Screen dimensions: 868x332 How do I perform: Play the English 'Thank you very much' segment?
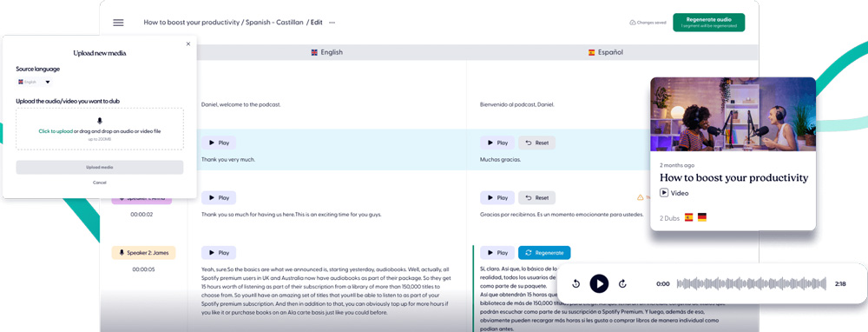pyautogui.click(x=219, y=143)
